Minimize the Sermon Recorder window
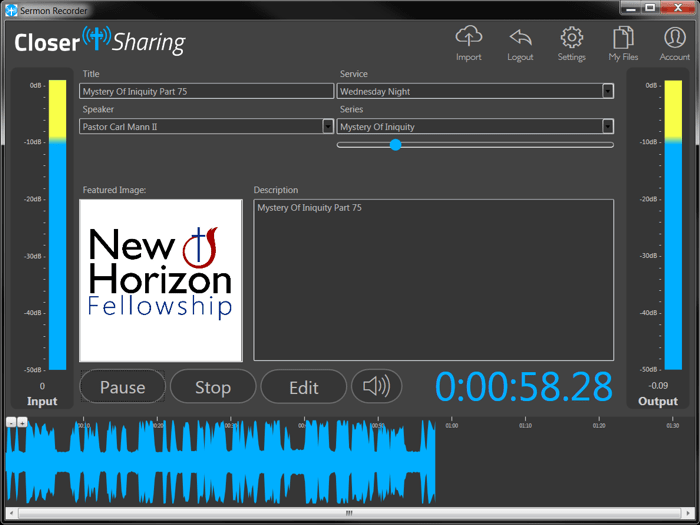The image size is (700, 525). pyautogui.click(x=631, y=8)
